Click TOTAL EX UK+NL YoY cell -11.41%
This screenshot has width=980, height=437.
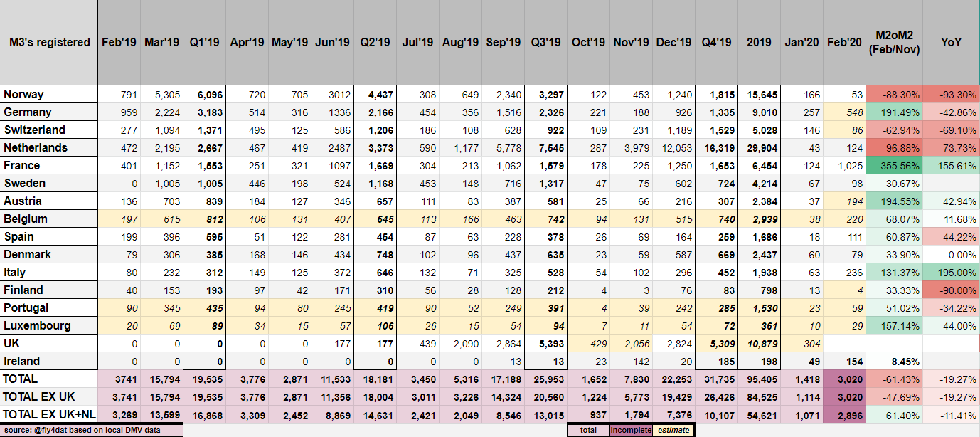point(952,414)
